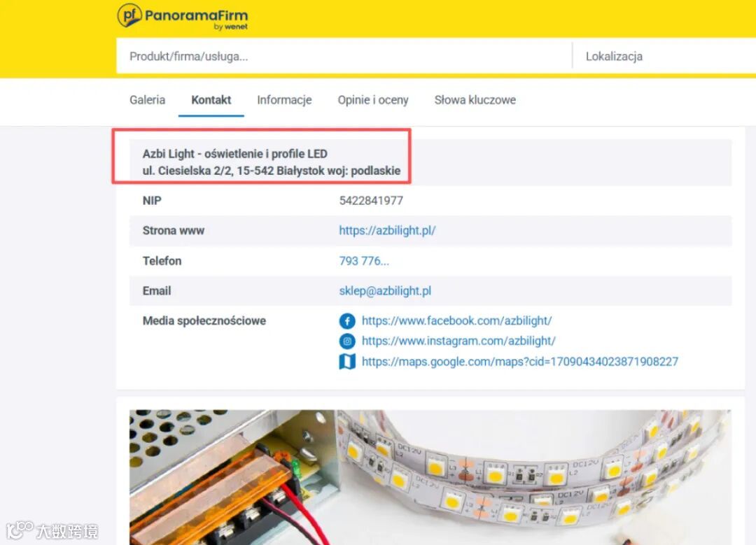Click the LED strip product photo
The width and height of the screenshot is (756, 545).
pyautogui.click(x=430, y=477)
